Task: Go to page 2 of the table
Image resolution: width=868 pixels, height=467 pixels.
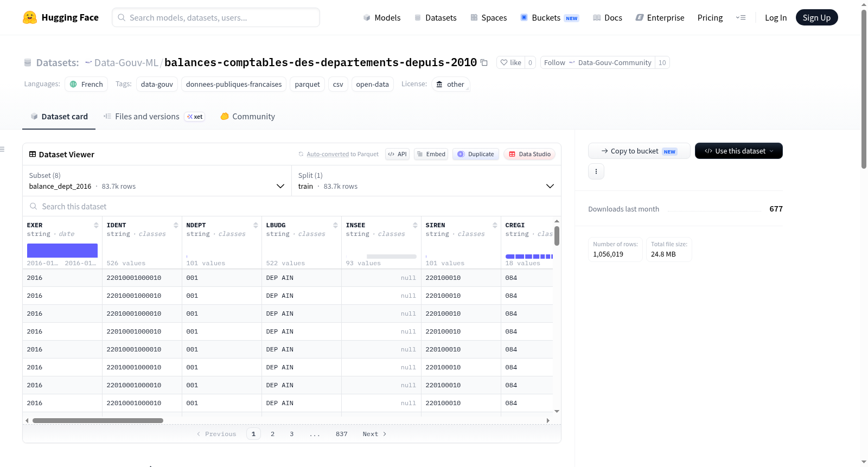Action: pos(272,434)
